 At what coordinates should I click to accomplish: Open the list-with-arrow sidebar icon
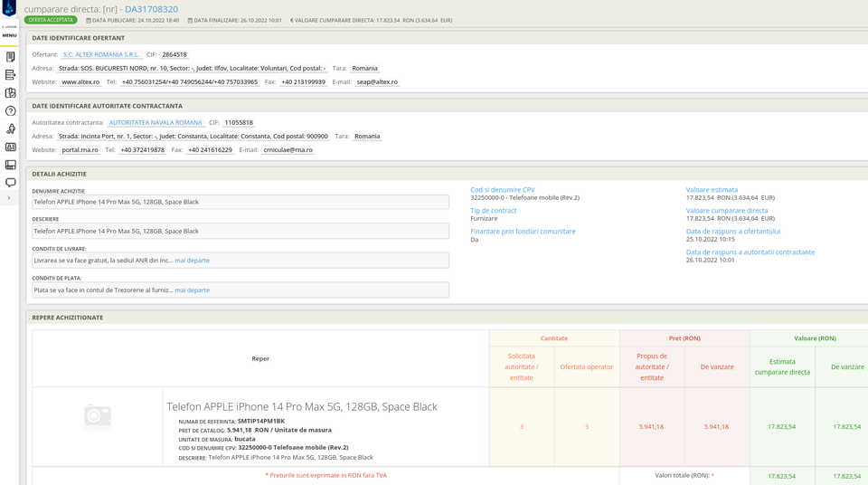click(x=10, y=75)
